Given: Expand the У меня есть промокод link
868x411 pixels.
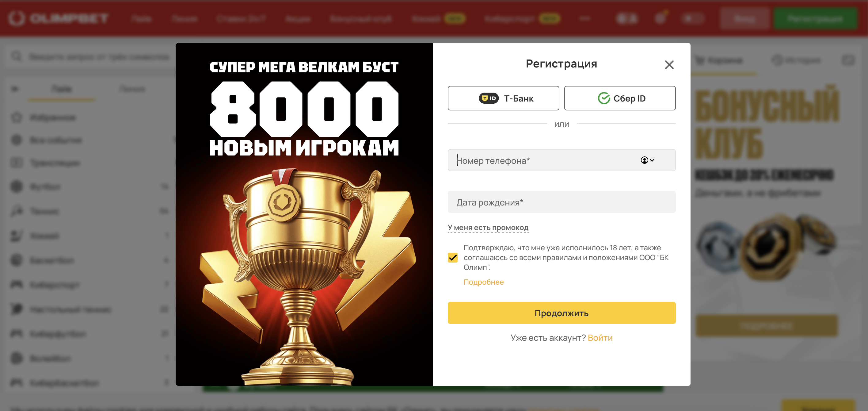Looking at the screenshot, I should tap(488, 228).
